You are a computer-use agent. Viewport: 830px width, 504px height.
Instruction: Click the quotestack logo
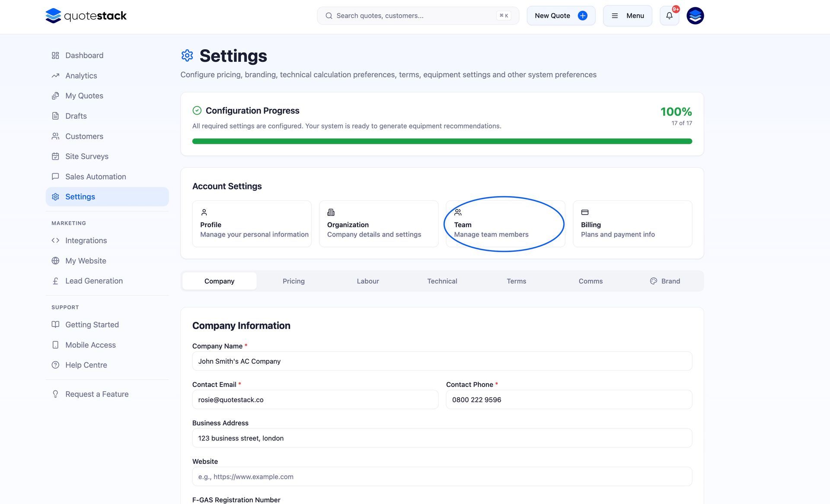86,16
